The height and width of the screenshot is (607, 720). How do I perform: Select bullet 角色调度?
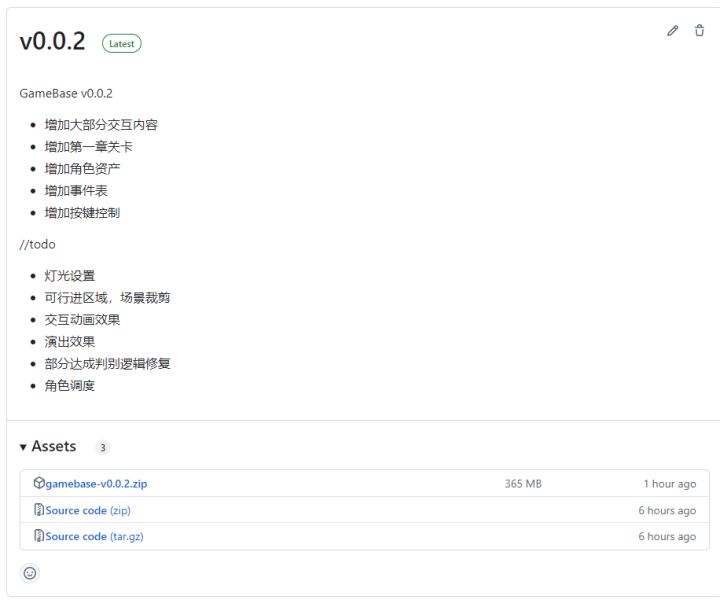coord(70,386)
